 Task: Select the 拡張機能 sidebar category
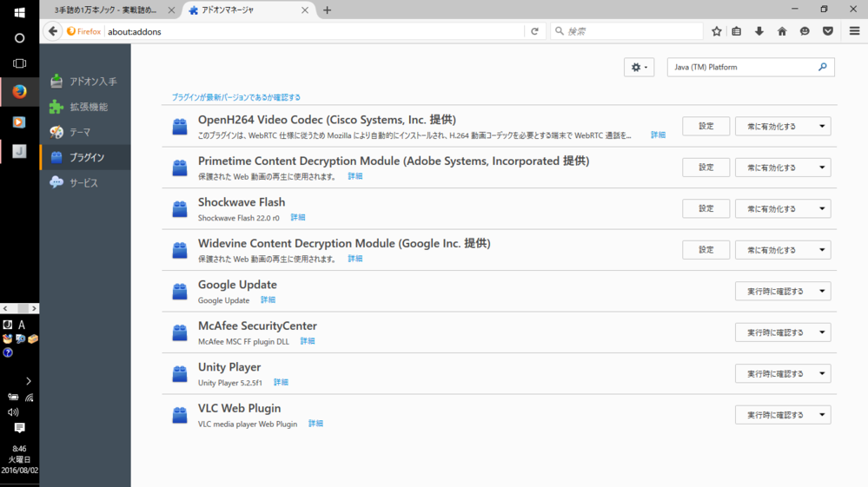click(85, 107)
